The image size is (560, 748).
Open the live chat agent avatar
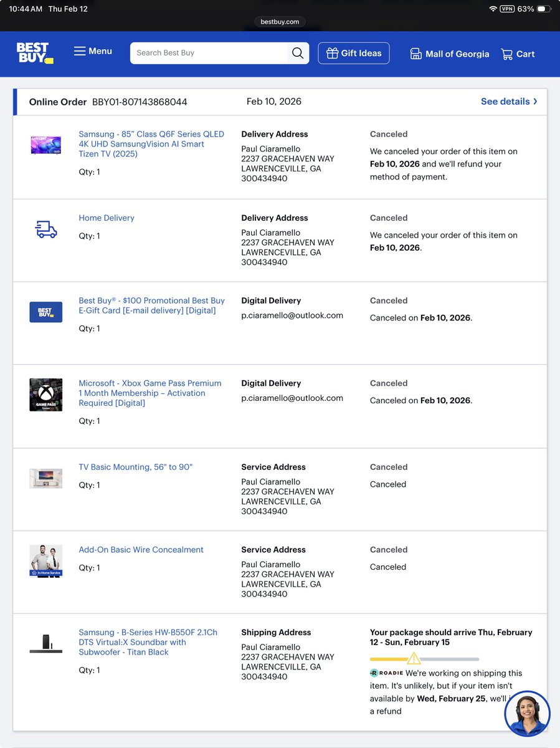point(527,714)
